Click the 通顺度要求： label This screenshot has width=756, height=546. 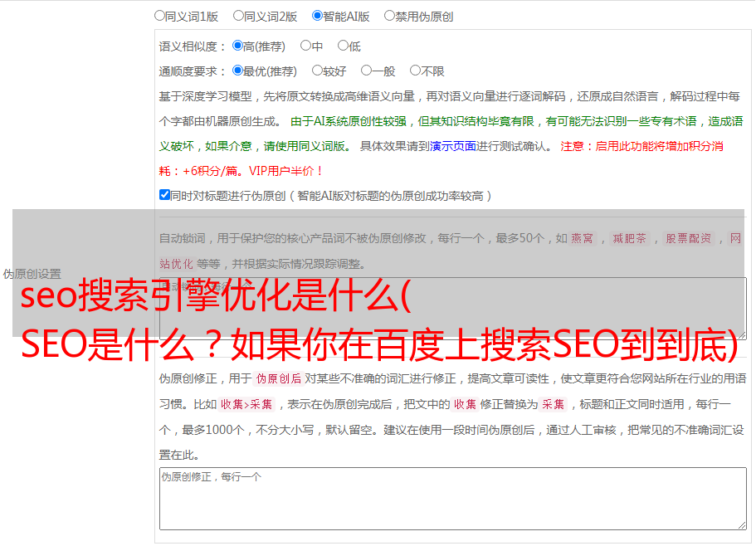(193, 71)
